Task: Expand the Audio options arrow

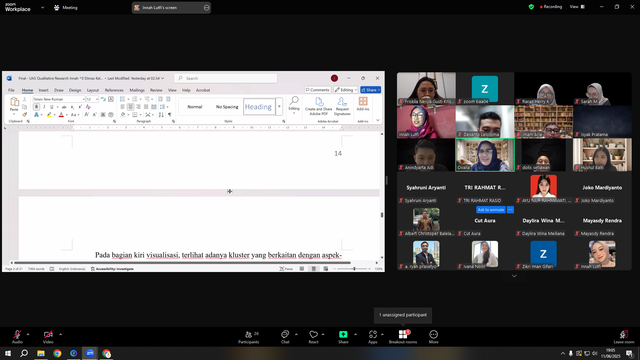Action: tap(28, 334)
